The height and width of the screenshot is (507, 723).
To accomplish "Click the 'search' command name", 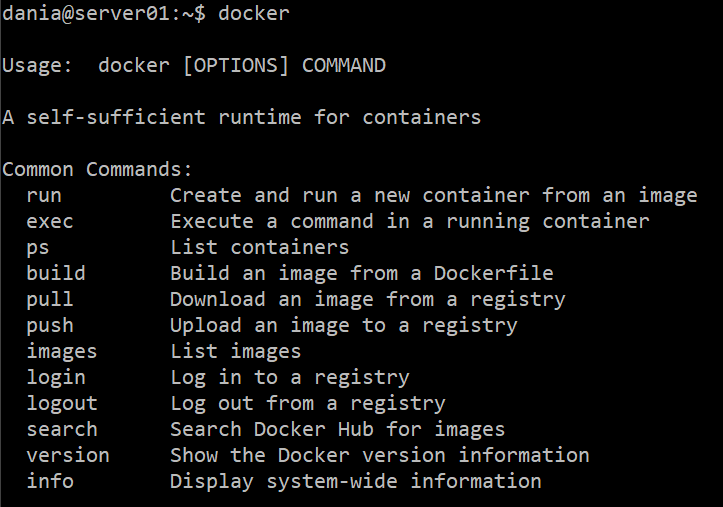I will pos(62,429).
